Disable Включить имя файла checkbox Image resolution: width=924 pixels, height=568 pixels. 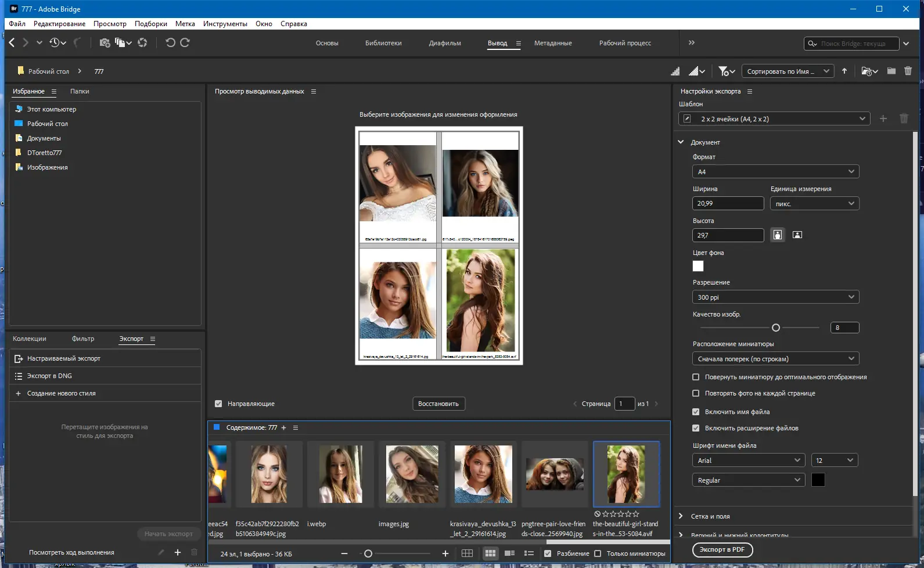(x=696, y=412)
